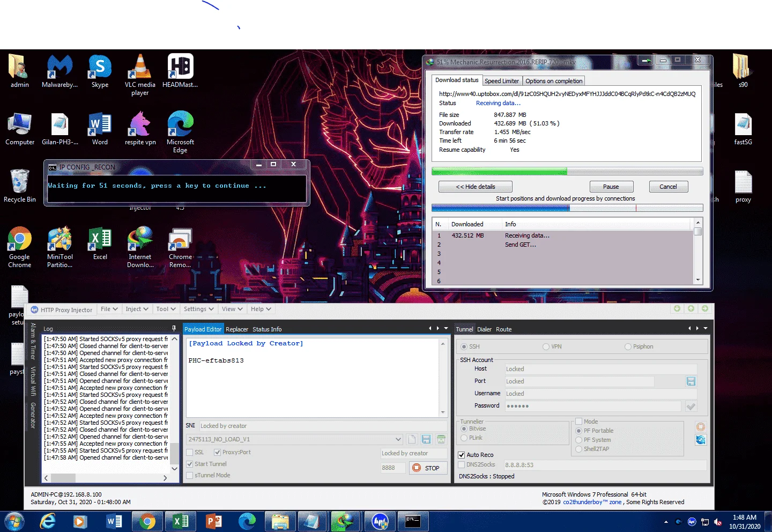Click clear payload bin icon
The height and width of the screenshot is (532, 772).
point(441,439)
